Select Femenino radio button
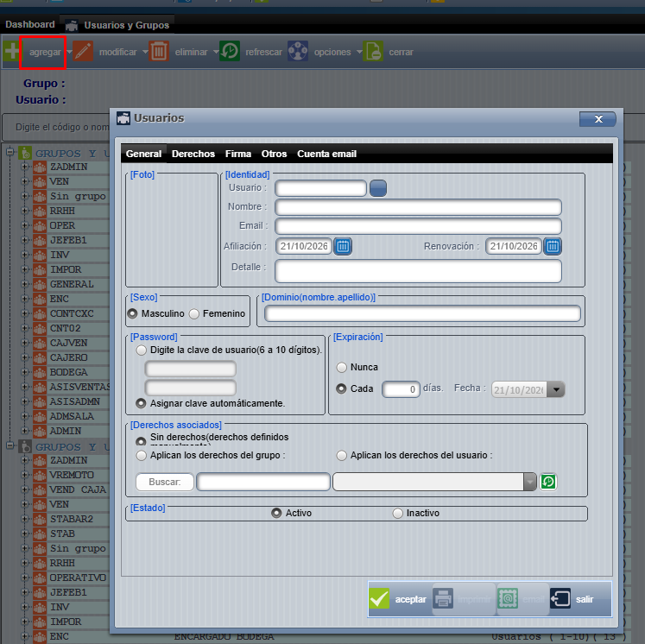The width and height of the screenshot is (645, 644). (x=193, y=313)
